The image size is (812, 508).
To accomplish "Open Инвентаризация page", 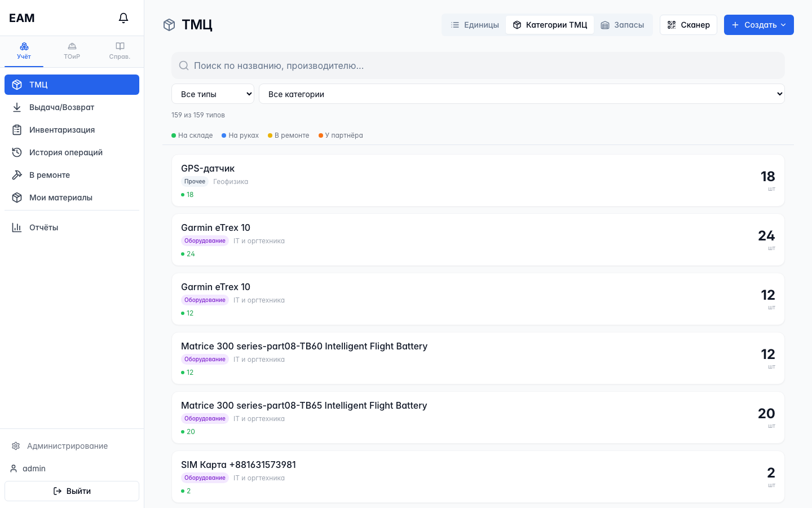I will 72,130.
